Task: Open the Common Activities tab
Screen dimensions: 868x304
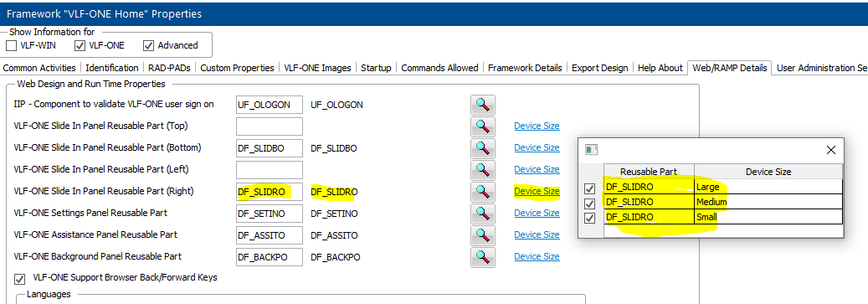Action: point(39,68)
